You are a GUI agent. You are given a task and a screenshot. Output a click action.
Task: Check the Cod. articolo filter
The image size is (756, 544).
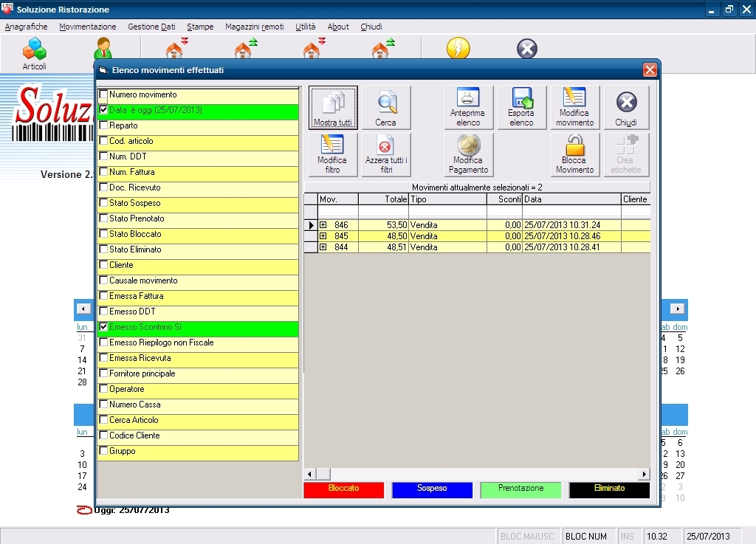pyautogui.click(x=103, y=141)
